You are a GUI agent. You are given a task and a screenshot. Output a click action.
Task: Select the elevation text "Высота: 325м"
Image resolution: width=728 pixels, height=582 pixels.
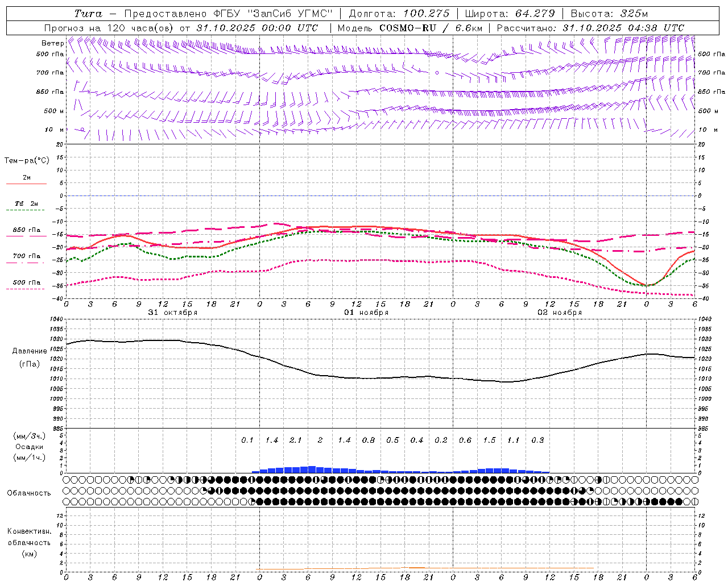point(609,14)
